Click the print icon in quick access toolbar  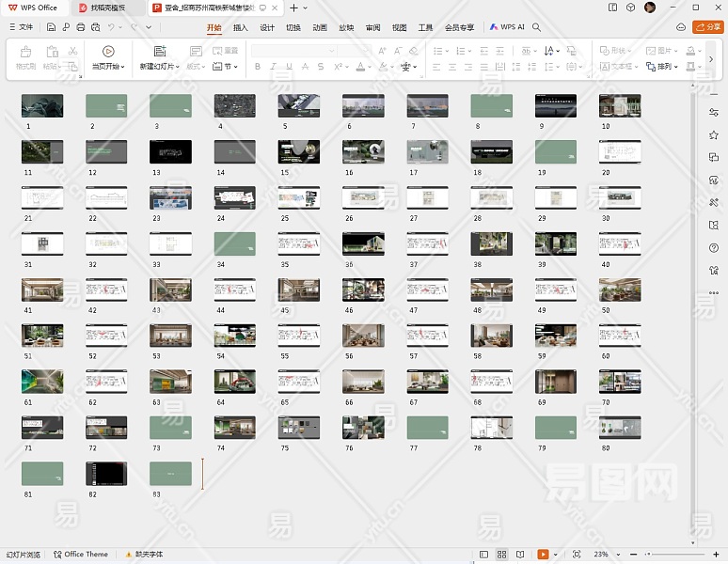pos(81,27)
